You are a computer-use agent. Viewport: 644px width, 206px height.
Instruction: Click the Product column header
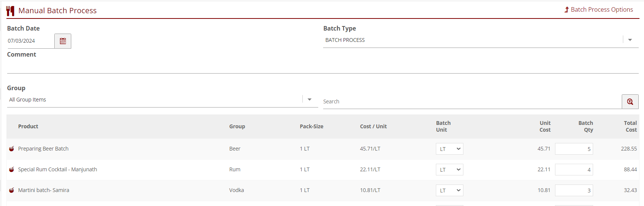tap(28, 126)
